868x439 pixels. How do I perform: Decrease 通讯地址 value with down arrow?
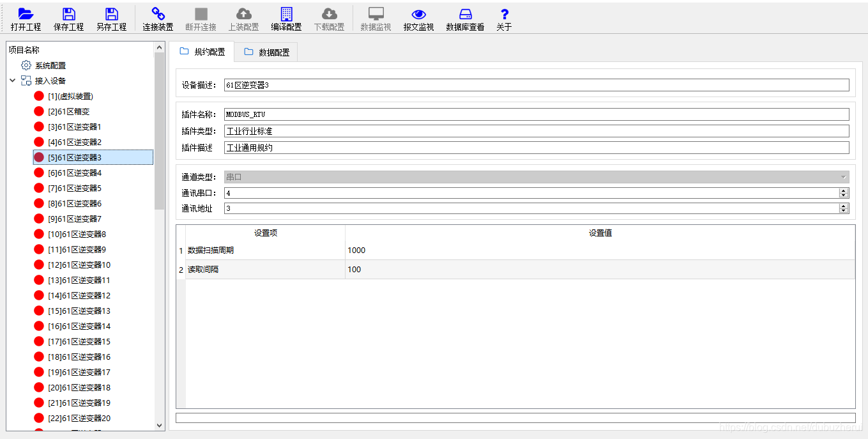pyautogui.click(x=844, y=211)
